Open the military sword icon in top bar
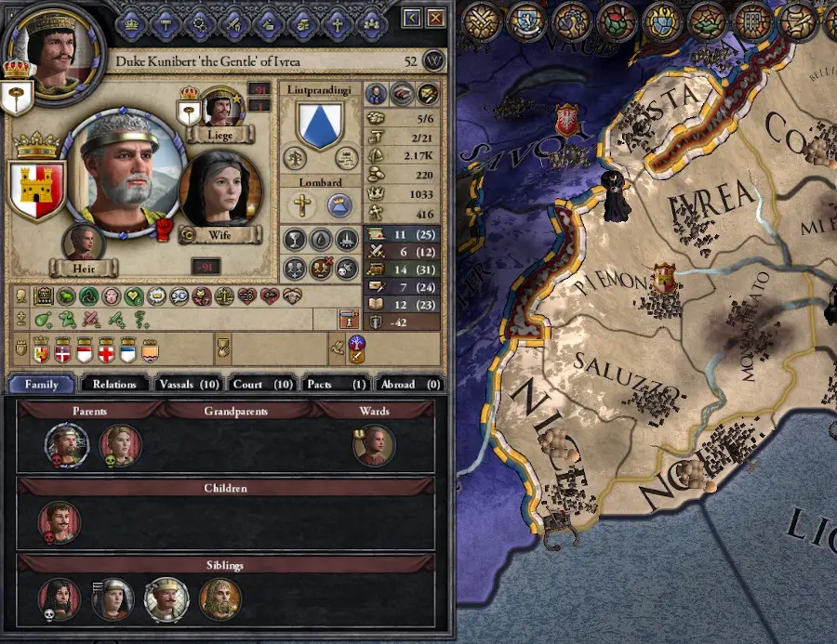 (x=233, y=24)
